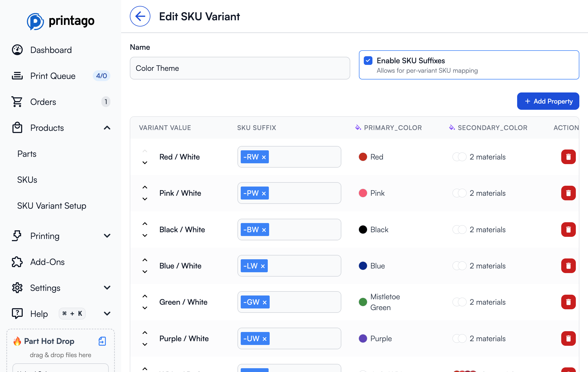Delete the Purple / White variant row

point(568,338)
